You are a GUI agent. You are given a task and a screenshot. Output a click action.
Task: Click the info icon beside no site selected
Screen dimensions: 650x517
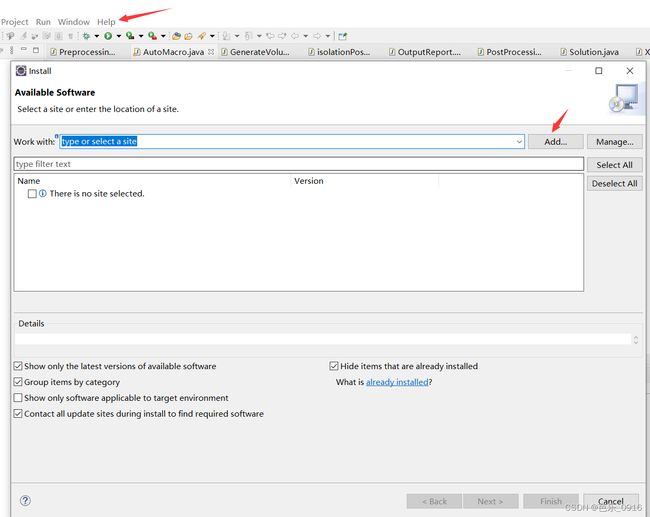coord(43,193)
